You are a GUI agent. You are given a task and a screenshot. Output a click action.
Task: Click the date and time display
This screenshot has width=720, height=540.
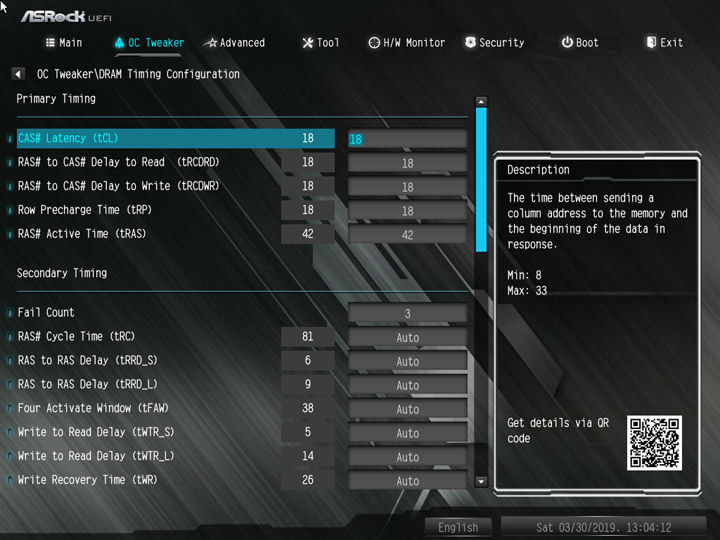click(603, 527)
